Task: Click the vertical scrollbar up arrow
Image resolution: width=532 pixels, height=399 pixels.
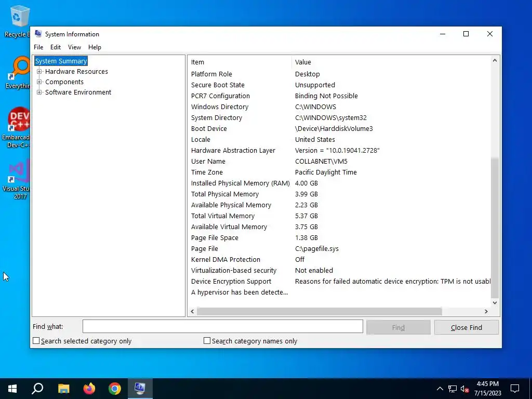Action: (x=495, y=60)
